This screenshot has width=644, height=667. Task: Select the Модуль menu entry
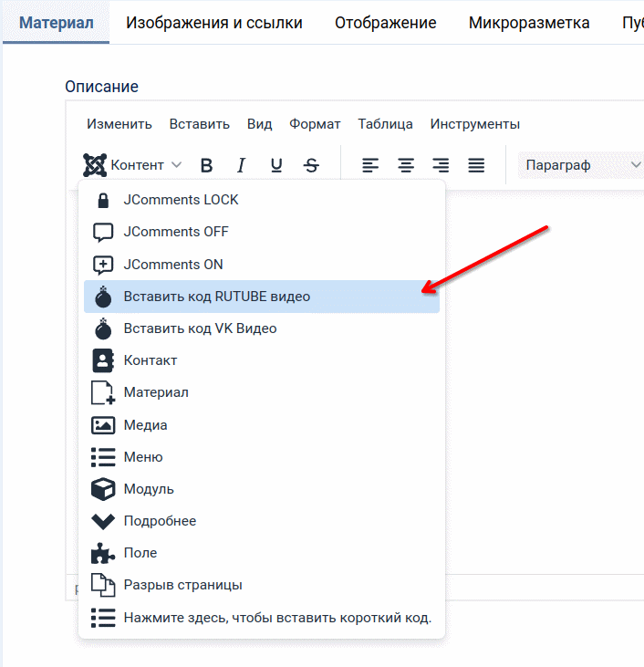tap(262, 489)
